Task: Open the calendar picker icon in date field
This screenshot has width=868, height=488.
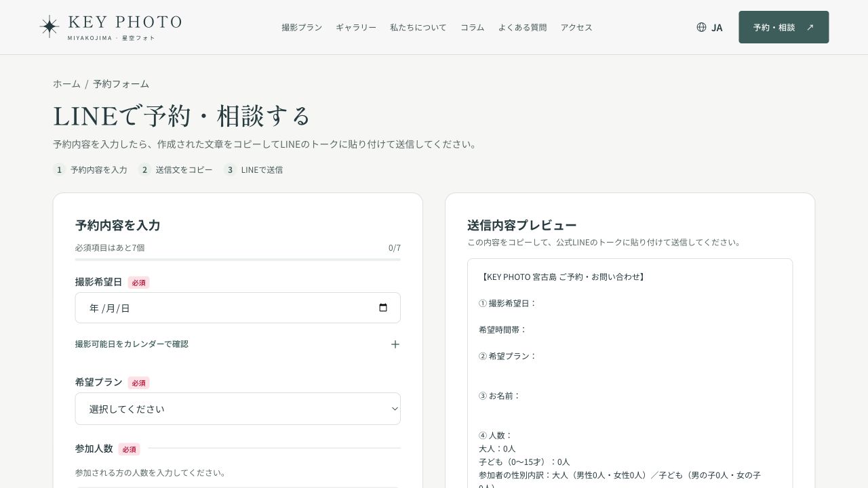Action: pos(383,308)
